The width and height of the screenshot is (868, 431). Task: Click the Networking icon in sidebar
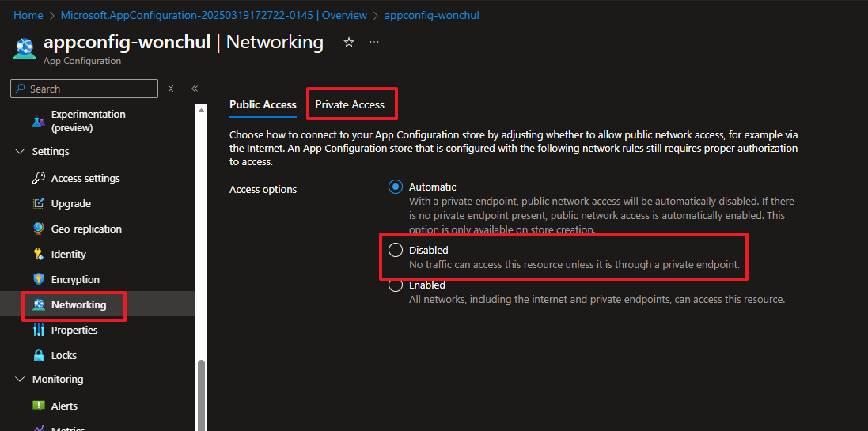(38, 304)
